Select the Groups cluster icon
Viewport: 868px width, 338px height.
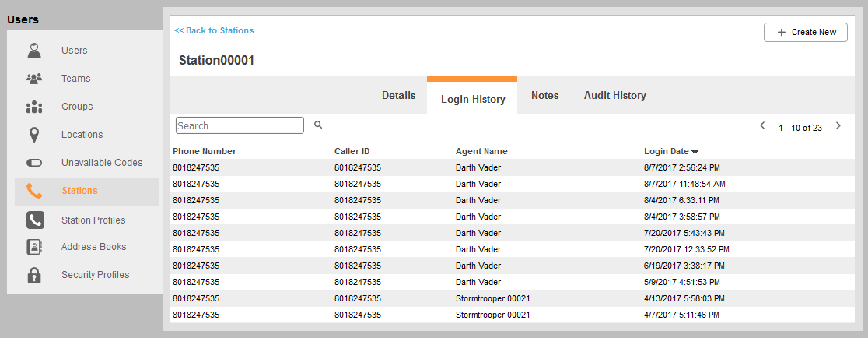click(x=34, y=107)
